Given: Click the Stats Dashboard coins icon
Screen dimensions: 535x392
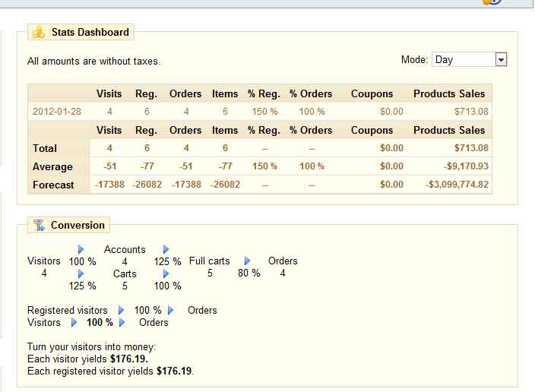Looking at the screenshot, I should [38, 33].
